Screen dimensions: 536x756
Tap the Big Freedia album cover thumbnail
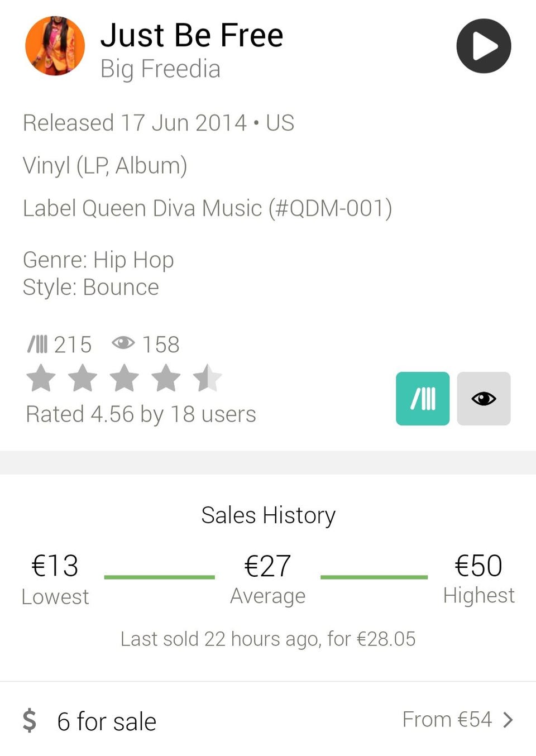[x=55, y=46]
